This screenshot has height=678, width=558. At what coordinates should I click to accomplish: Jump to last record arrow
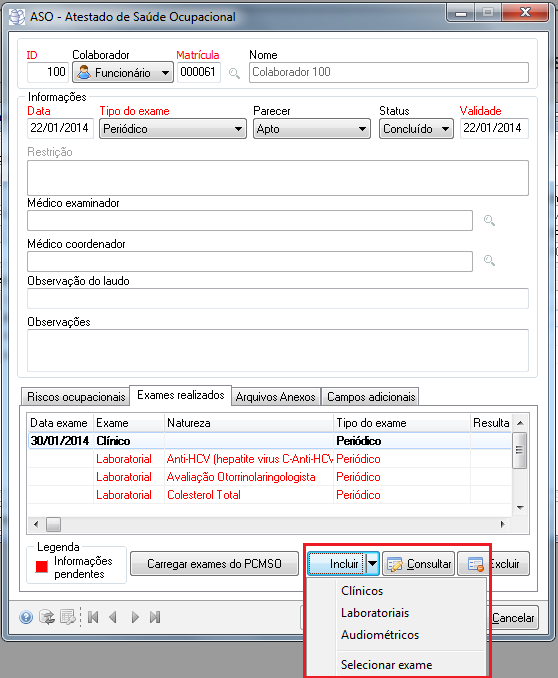155,617
